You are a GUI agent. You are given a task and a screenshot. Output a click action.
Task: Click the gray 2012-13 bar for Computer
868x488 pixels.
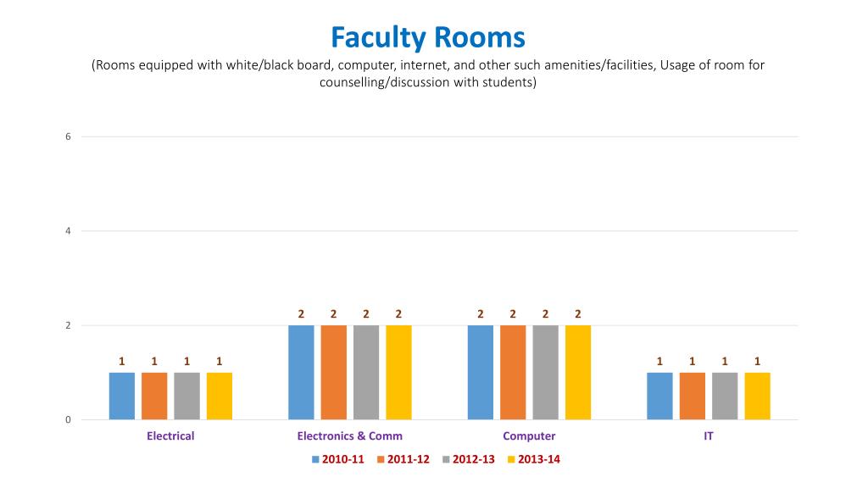(545, 373)
